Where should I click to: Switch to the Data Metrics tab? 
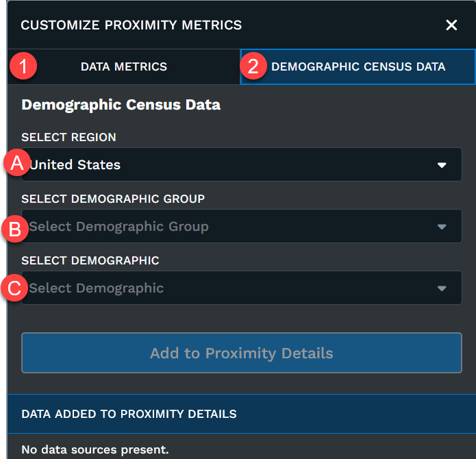point(124,66)
